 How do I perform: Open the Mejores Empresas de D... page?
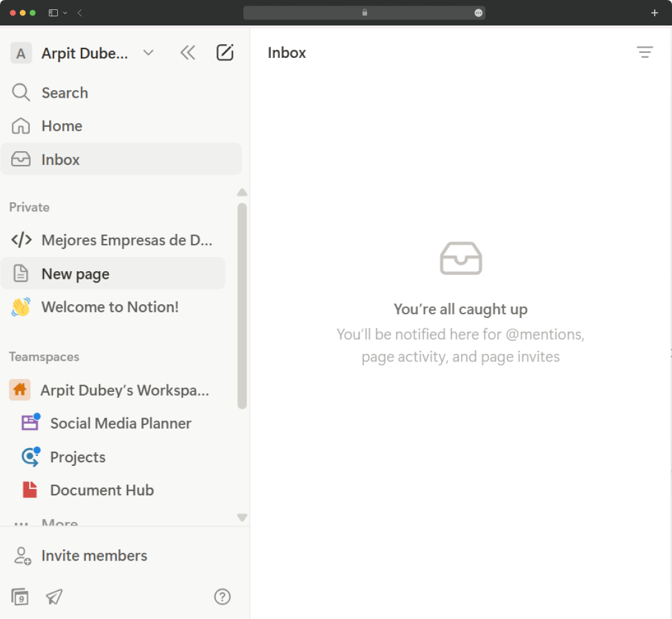(128, 240)
